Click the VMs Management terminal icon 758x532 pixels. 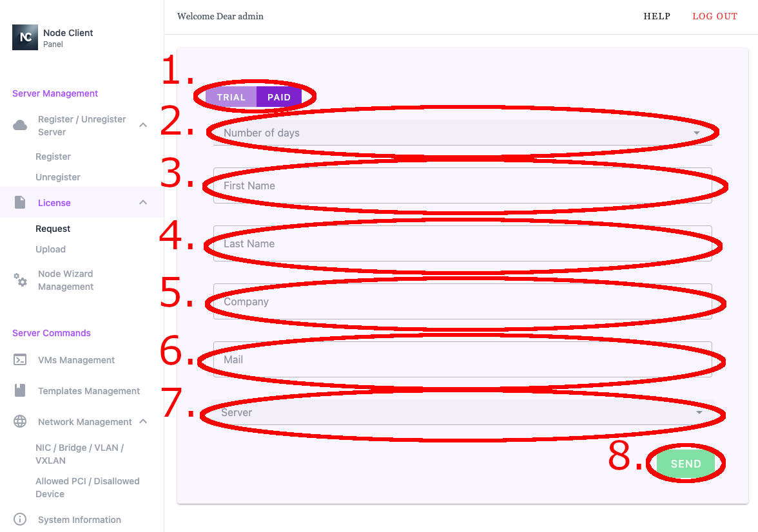tap(20, 360)
